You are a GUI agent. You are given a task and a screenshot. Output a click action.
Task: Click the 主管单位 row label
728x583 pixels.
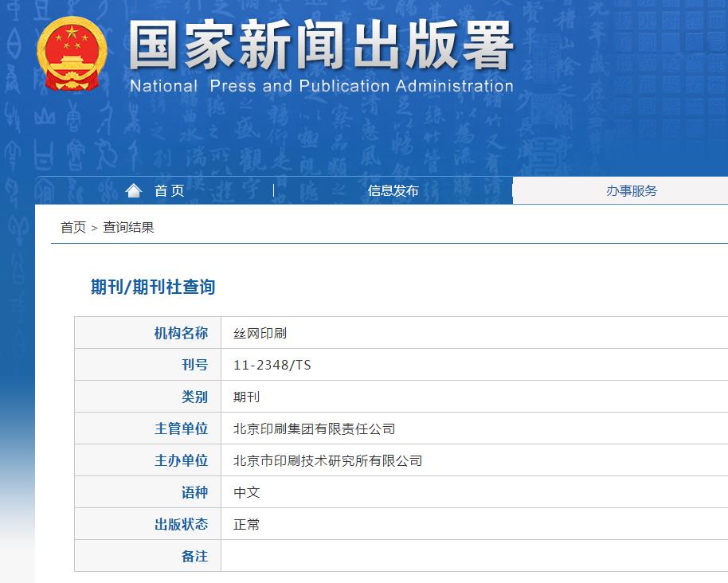pos(181,428)
